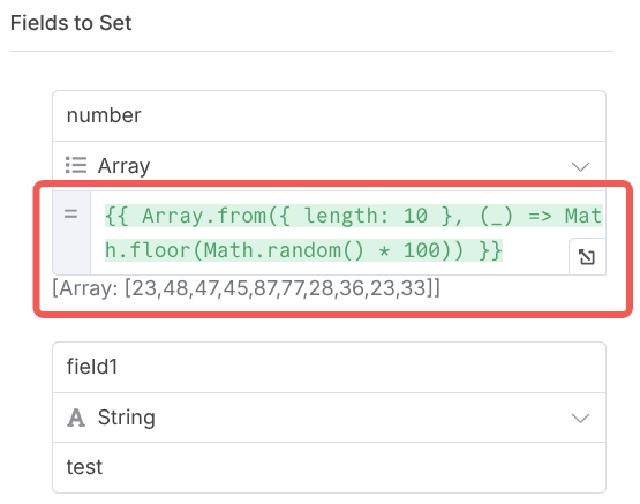Open the expression editor expand icon
640x504 pixels.
point(587,257)
